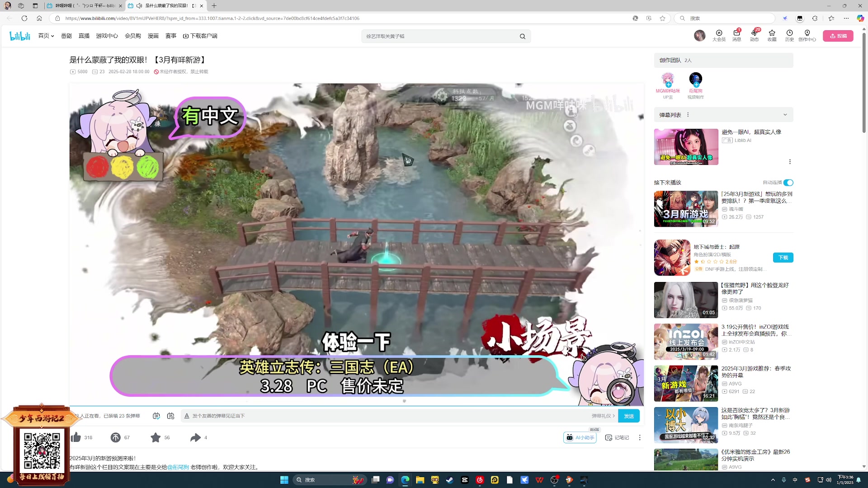Screen dimensions: 868x488
Task: Click the pink 投稿 upload button
Action: click(838, 36)
